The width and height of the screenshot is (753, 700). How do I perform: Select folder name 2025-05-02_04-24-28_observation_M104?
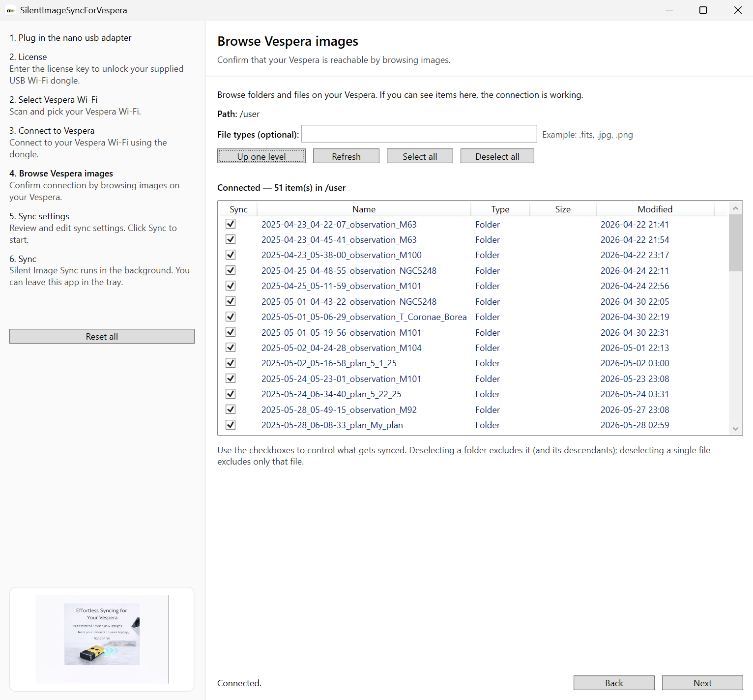coord(341,348)
